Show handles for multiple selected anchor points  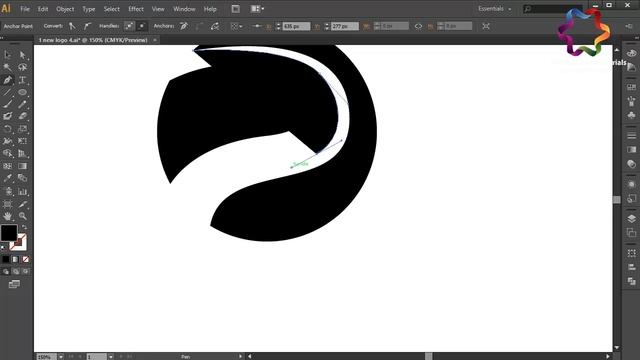point(129,26)
